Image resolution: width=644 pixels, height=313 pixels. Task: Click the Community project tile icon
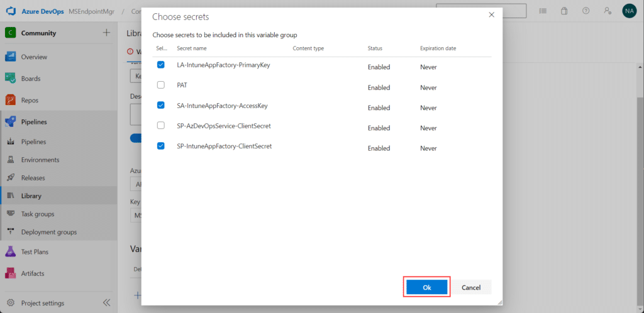point(10,33)
